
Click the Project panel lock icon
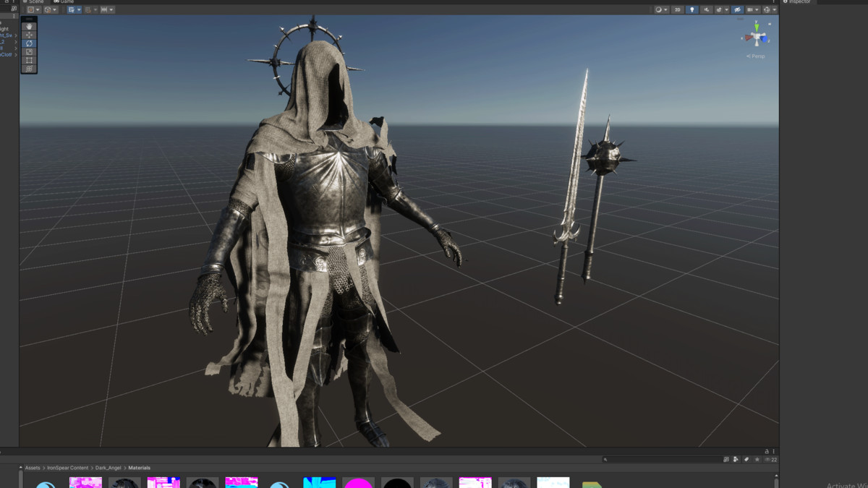click(767, 451)
